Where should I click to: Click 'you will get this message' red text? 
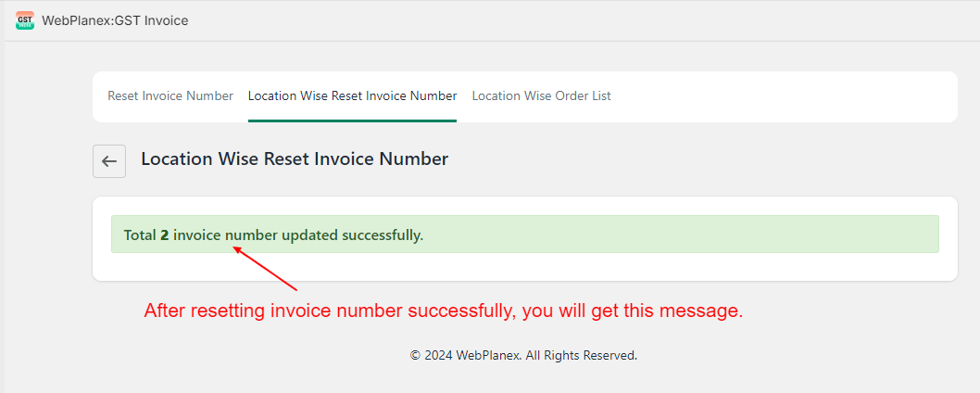click(x=633, y=311)
